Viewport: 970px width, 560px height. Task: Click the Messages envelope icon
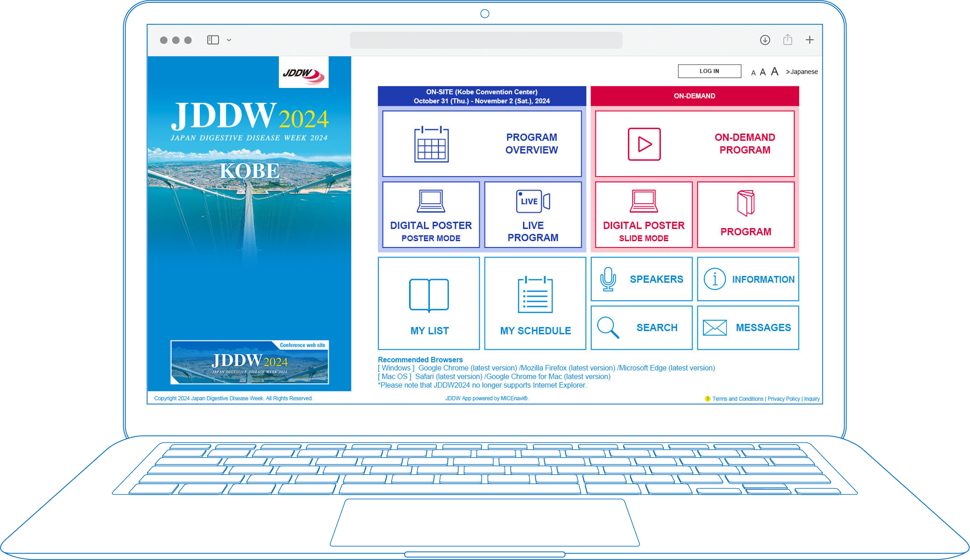715,328
